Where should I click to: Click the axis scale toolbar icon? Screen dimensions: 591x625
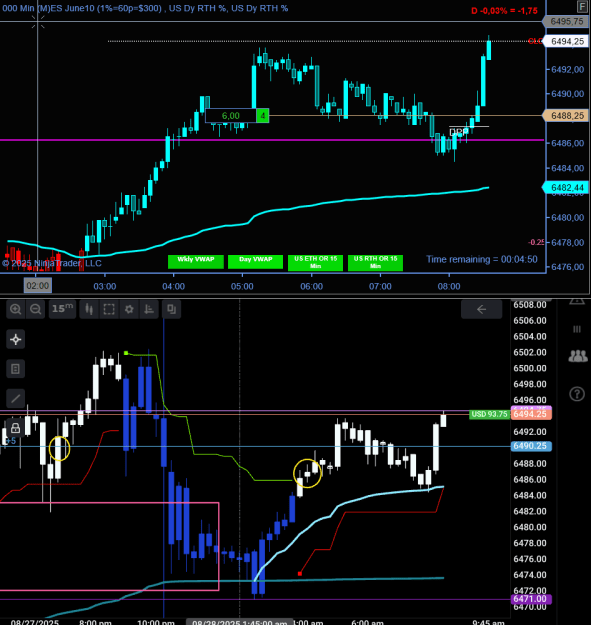[149, 309]
